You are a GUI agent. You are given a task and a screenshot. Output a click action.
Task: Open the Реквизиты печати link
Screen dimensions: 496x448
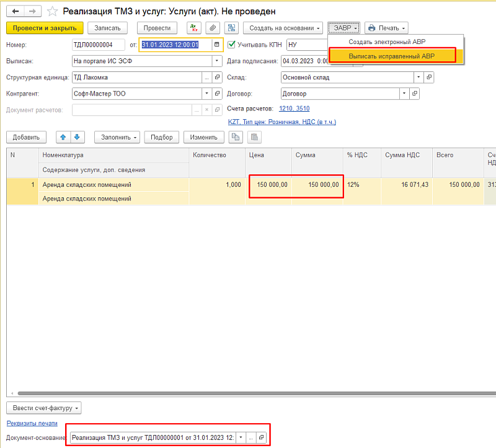(x=32, y=423)
